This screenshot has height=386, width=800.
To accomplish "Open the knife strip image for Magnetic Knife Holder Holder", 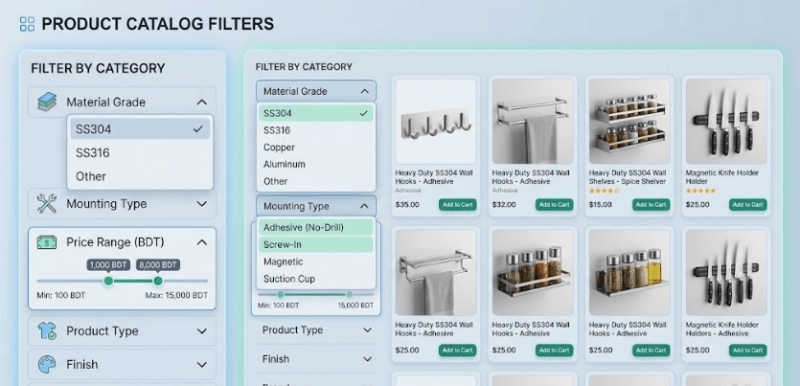I will coord(726,121).
